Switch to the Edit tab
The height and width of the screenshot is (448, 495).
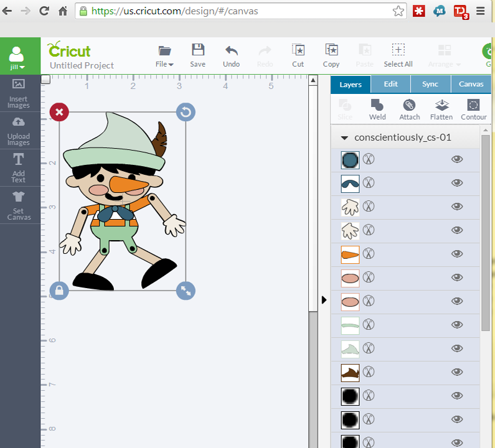point(390,84)
